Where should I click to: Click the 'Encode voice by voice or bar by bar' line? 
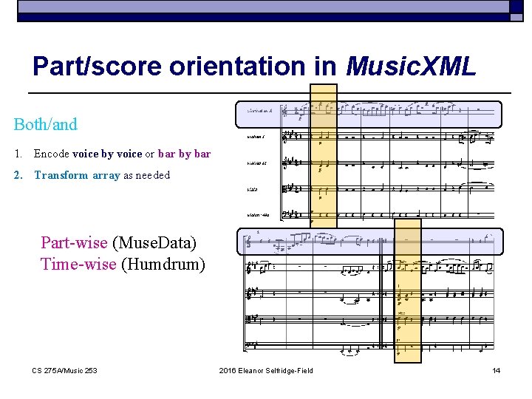[x=122, y=154]
